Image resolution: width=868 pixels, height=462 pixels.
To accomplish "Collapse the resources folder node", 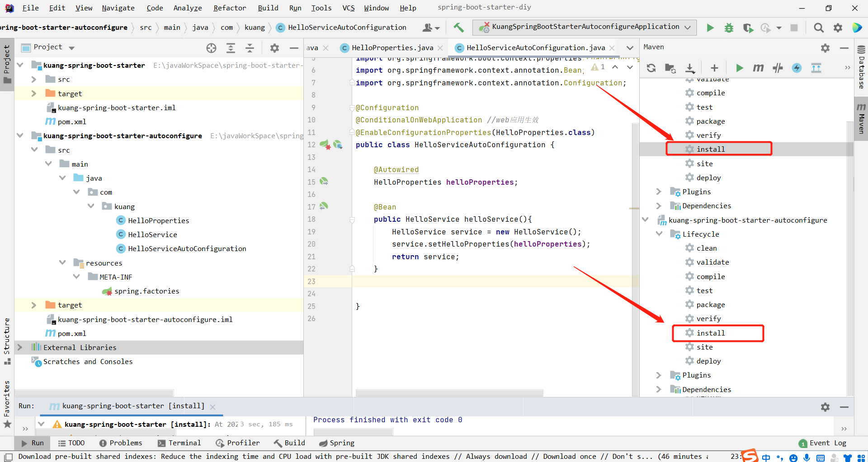I will click(x=62, y=262).
